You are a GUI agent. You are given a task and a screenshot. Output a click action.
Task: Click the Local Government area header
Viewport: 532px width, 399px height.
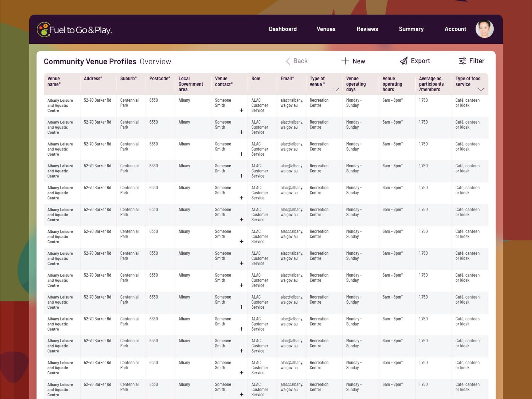point(191,84)
